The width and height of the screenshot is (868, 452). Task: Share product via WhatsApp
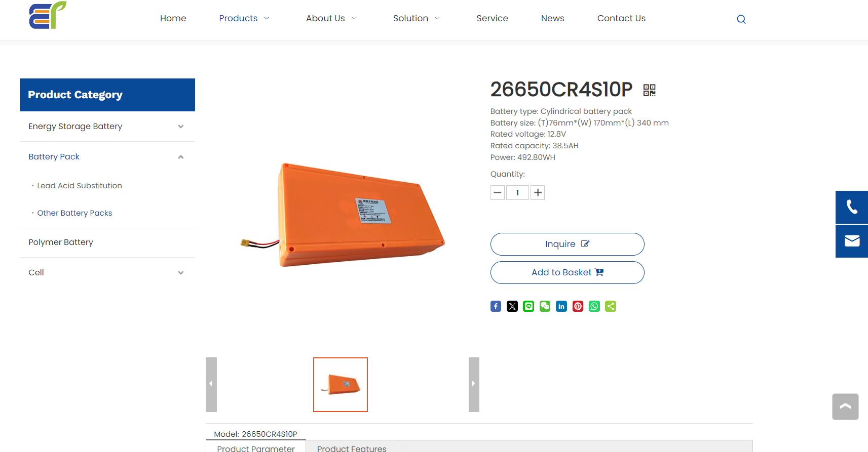point(594,306)
